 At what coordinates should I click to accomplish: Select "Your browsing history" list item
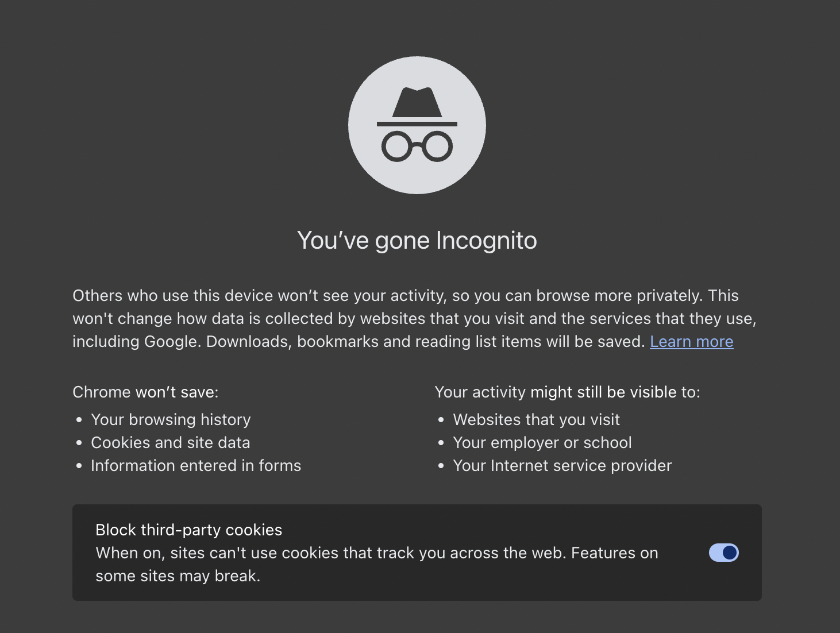point(171,420)
